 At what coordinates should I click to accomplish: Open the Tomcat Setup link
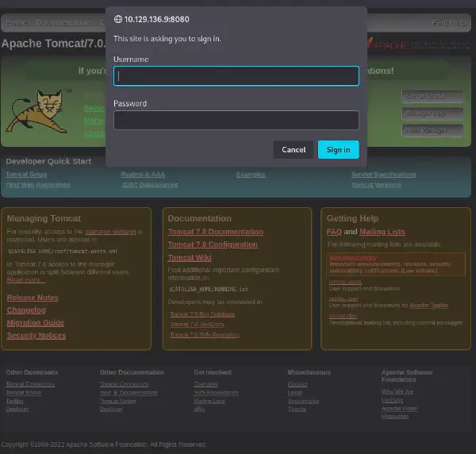(x=26, y=175)
